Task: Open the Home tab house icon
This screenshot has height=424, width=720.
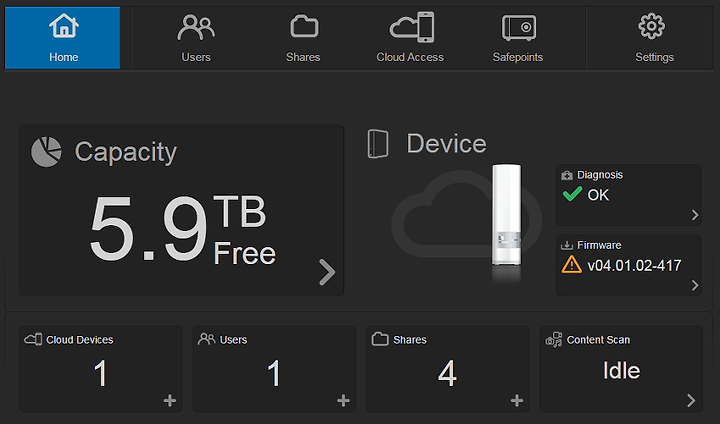Action: click(x=64, y=26)
